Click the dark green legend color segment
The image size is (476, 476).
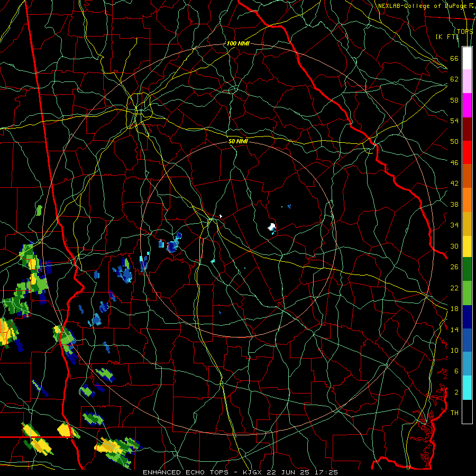click(x=467, y=269)
